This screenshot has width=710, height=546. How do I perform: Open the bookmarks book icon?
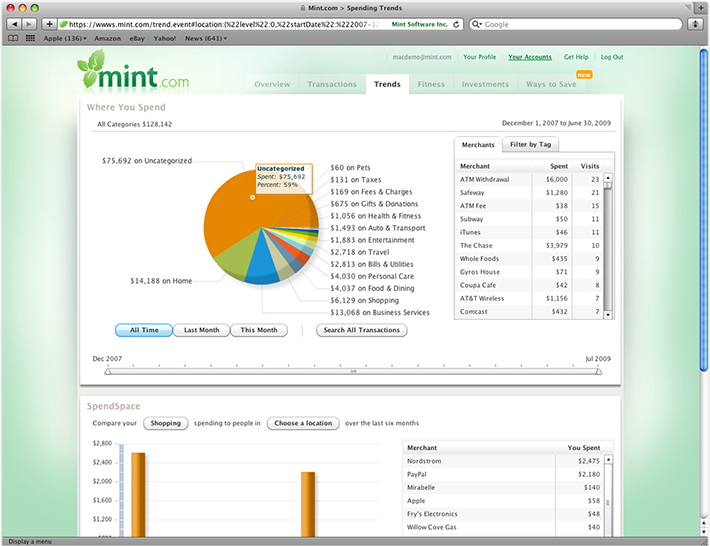point(13,38)
